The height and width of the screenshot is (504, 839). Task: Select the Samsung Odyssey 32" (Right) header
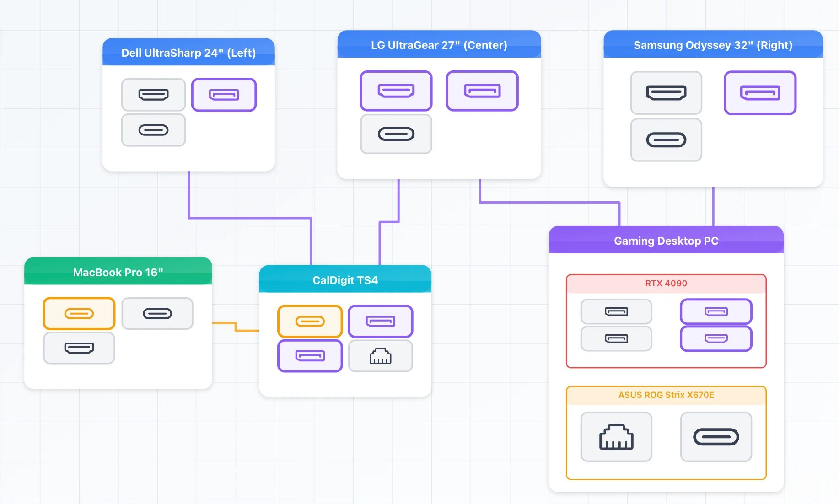click(x=713, y=44)
